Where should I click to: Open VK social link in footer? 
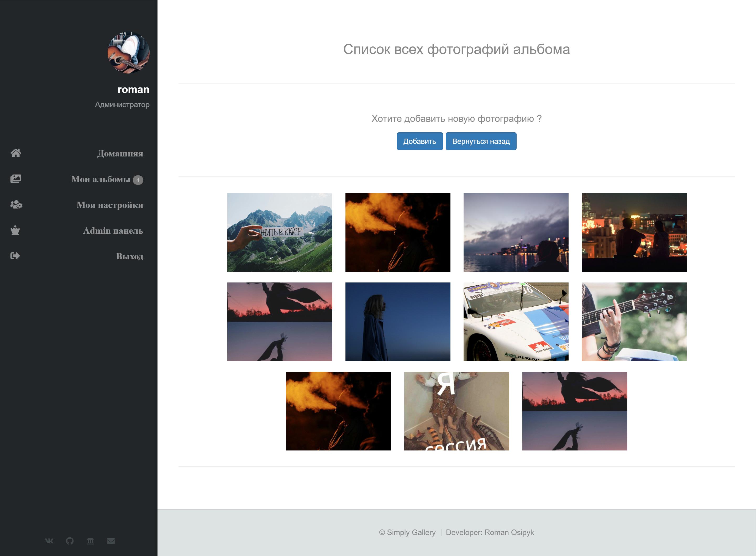tap(49, 540)
